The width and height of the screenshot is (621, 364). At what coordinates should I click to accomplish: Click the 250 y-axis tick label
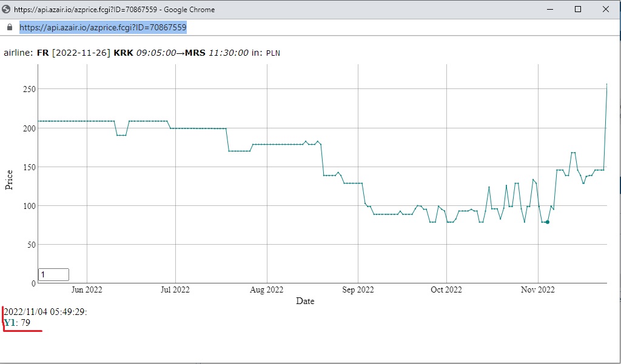click(30, 90)
